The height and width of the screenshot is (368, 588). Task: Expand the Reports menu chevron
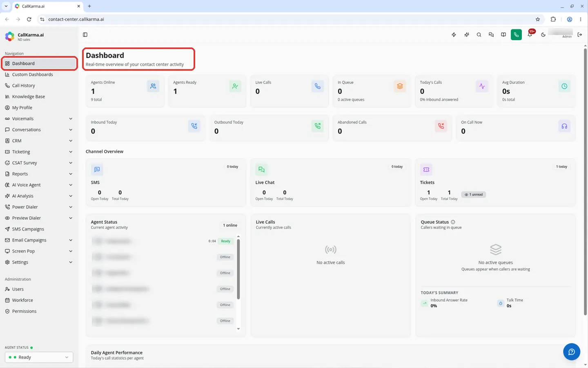coord(71,174)
